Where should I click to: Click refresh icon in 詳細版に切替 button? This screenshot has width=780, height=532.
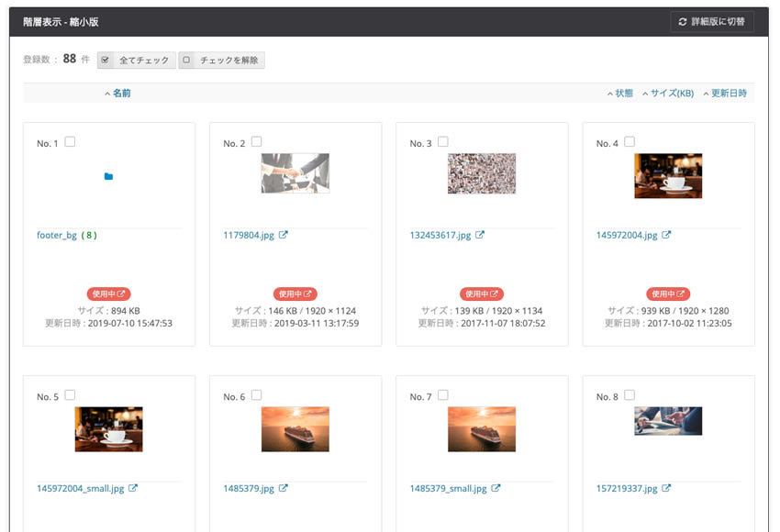coord(683,22)
